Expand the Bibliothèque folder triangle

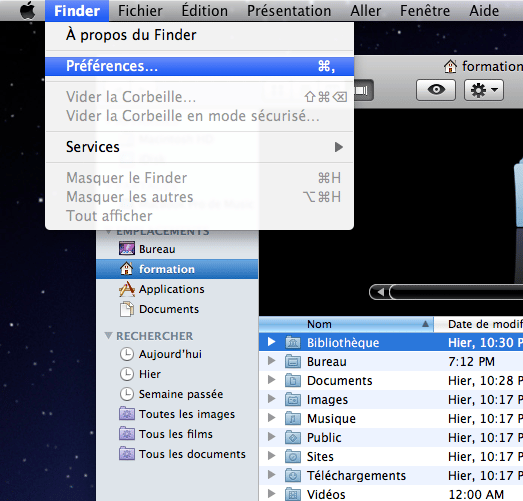tap(272, 342)
